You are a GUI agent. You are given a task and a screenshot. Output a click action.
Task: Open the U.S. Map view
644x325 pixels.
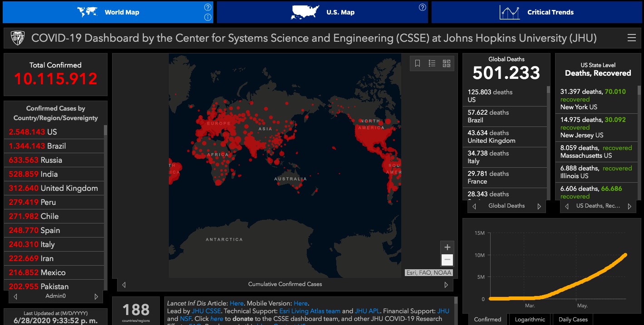coord(322,12)
